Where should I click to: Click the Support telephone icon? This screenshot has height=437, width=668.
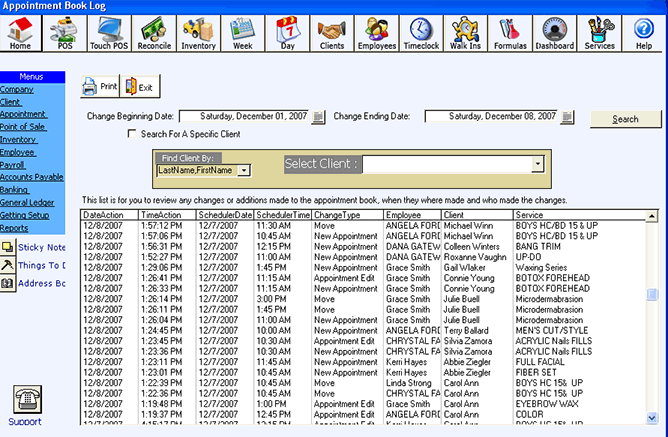[27, 399]
